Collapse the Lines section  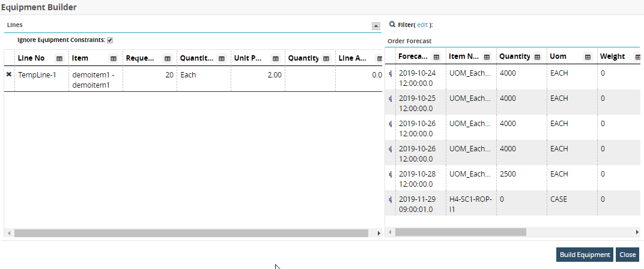[x=376, y=26]
